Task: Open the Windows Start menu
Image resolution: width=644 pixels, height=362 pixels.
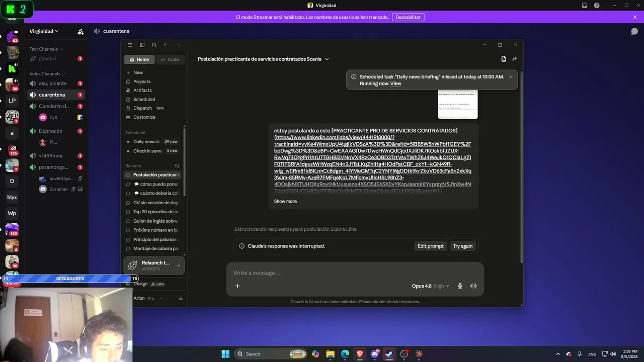Action: 225,354
